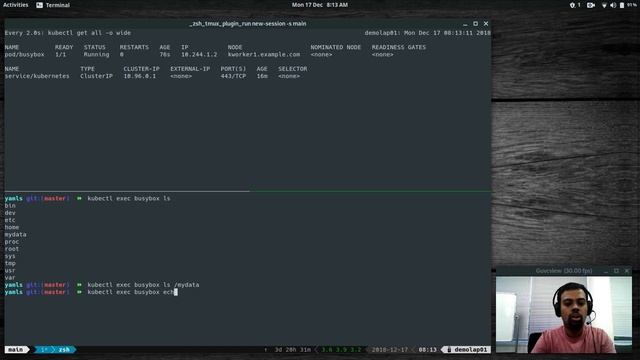Close the webcam viewer window

627,271
